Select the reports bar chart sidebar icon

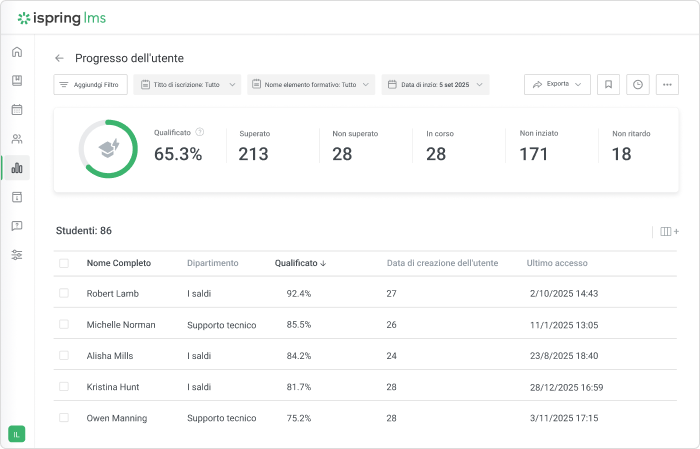pos(17,168)
